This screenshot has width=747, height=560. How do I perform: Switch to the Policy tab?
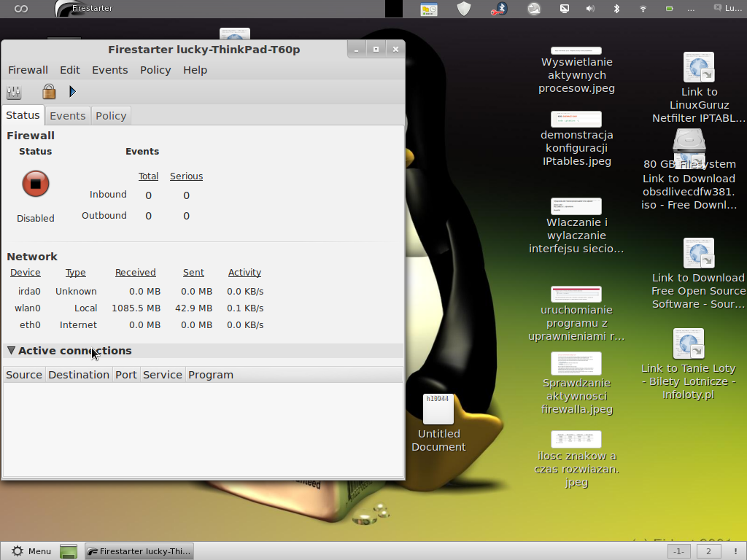coord(111,116)
